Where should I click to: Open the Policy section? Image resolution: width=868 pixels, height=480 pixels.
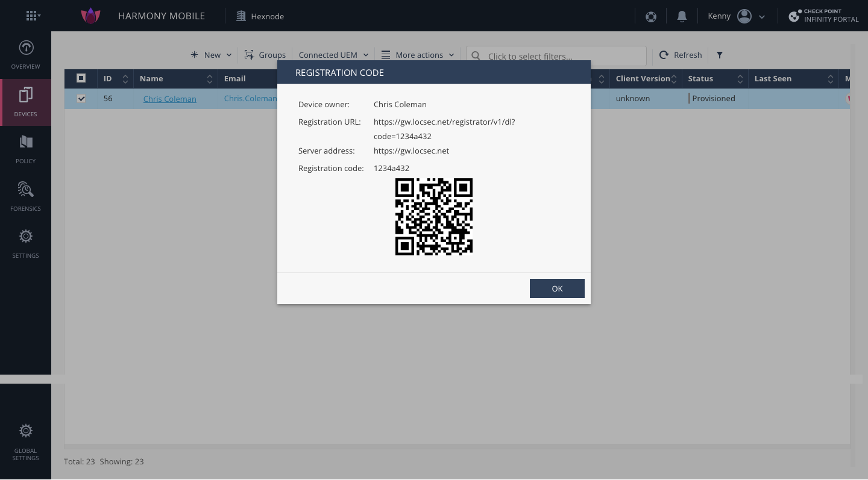pos(25,149)
